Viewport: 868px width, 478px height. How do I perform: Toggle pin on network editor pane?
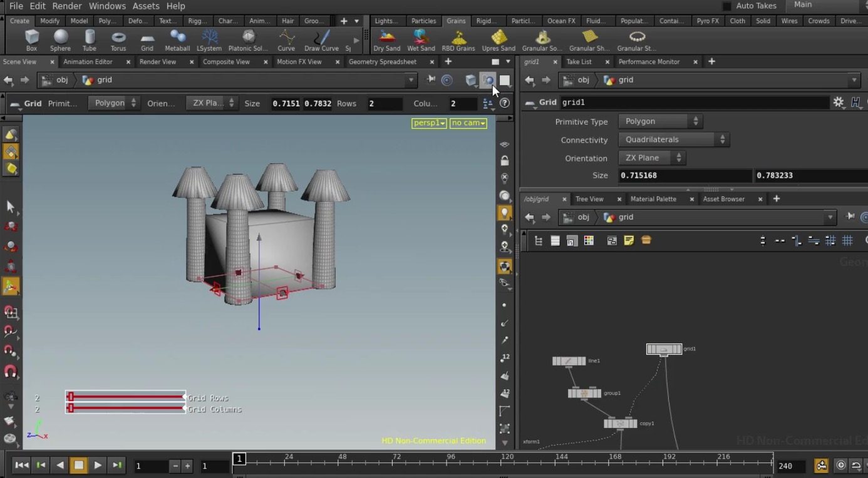(850, 217)
